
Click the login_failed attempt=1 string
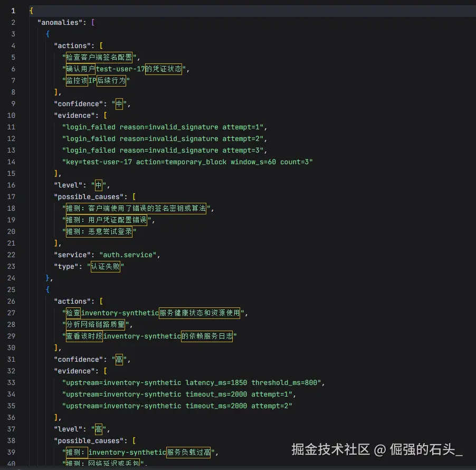click(x=163, y=127)
